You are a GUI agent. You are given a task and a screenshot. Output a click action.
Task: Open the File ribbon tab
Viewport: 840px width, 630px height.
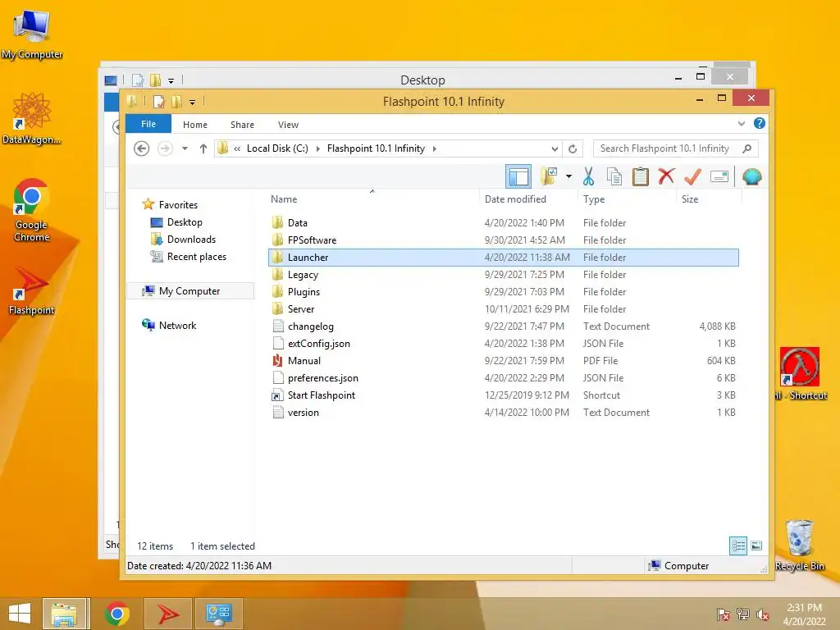(x=148, y=124)
